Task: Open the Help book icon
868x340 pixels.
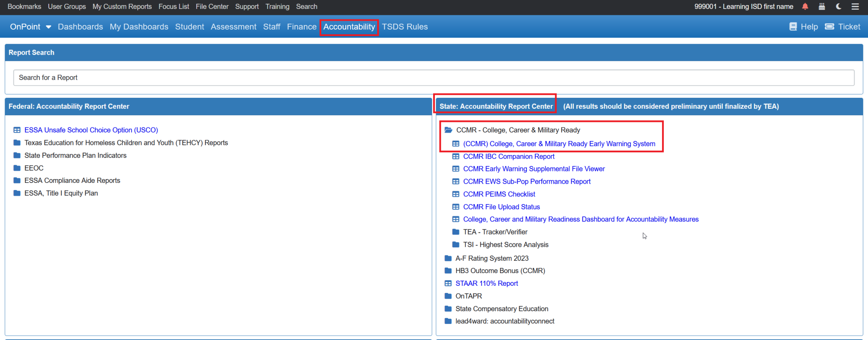Action: point(793,27)
